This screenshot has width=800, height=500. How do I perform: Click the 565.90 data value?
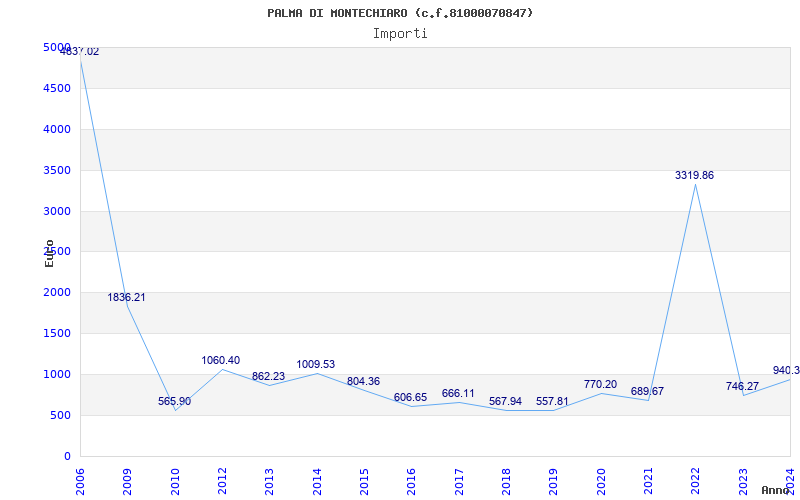[x=174, y=402]
